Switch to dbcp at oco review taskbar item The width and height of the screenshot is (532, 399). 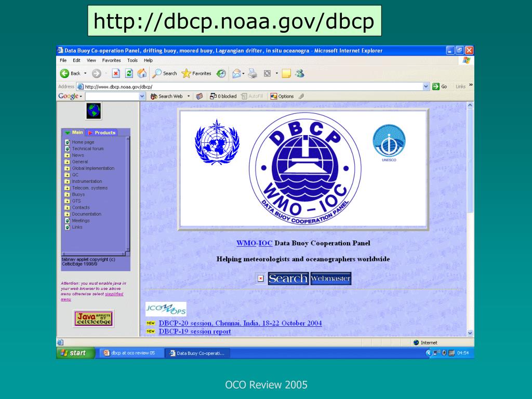click(x=131, y=353)
